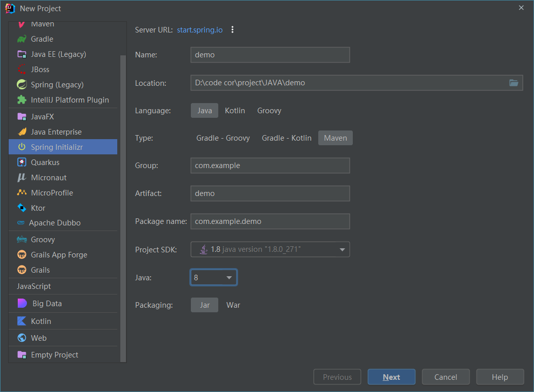Select Kotlin as the language
The width and height of the screenshot is (534, 392).
point(235,111)
